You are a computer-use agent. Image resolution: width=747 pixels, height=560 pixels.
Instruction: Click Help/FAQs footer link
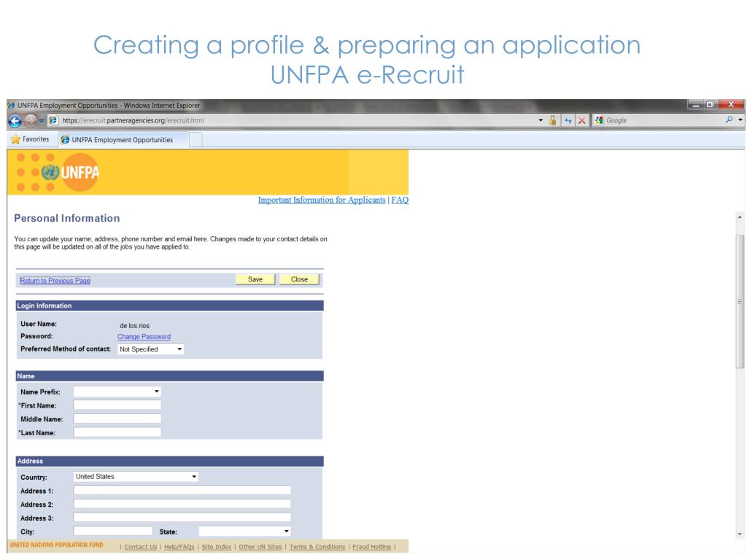point(179,547)
